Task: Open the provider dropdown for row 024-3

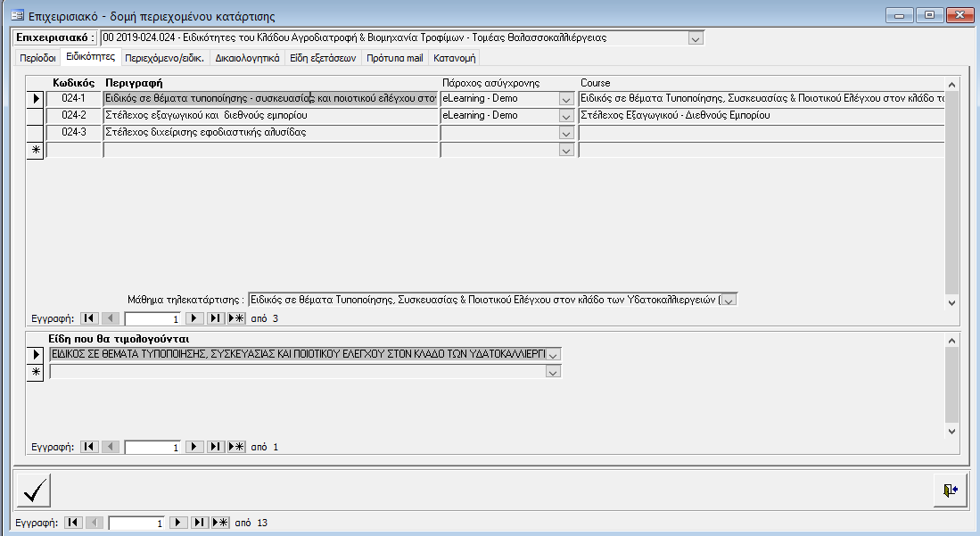Action: [x=565, y=132]
